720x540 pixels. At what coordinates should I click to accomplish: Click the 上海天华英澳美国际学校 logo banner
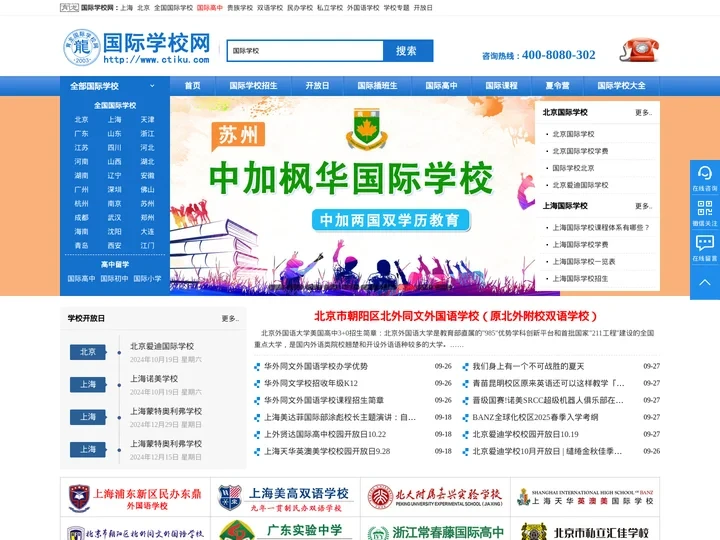(x=585, y=497)
